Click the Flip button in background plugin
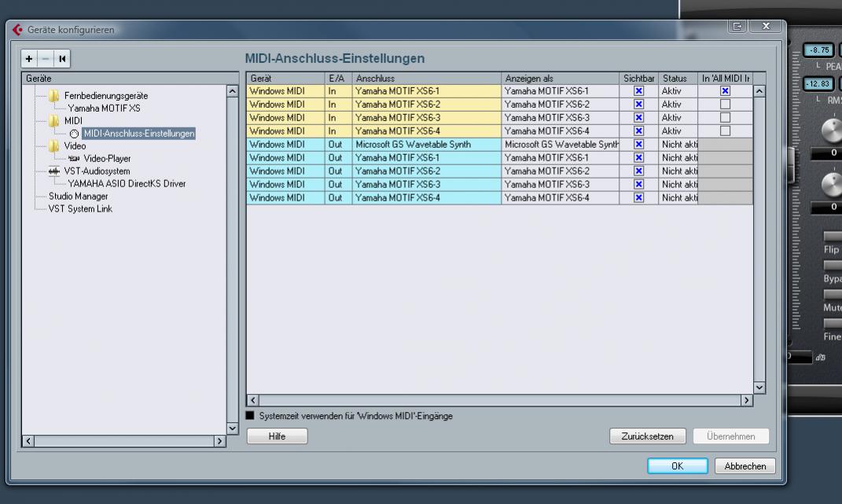This screenshot has height=504, width=842. click(x=833, y=237)
